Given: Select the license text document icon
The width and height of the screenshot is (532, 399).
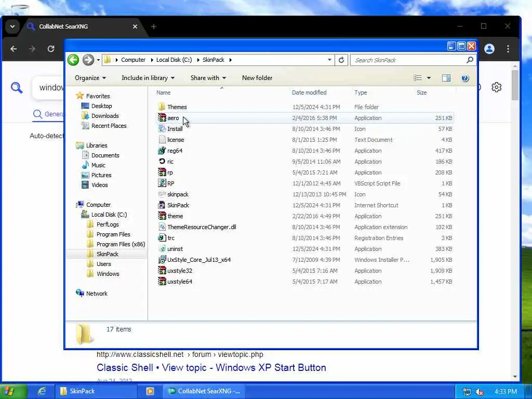Looking at the screenshot, I should click(x=162, y=139).
